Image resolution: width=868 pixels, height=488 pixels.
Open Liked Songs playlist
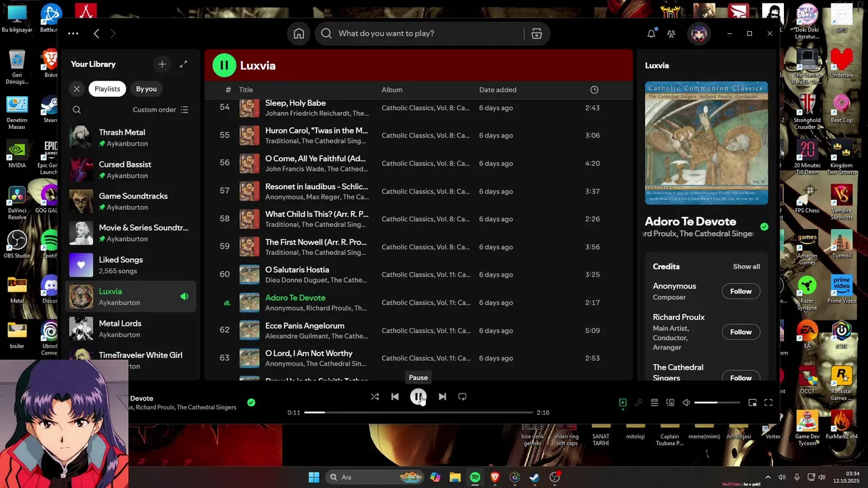tap(130, 265)
